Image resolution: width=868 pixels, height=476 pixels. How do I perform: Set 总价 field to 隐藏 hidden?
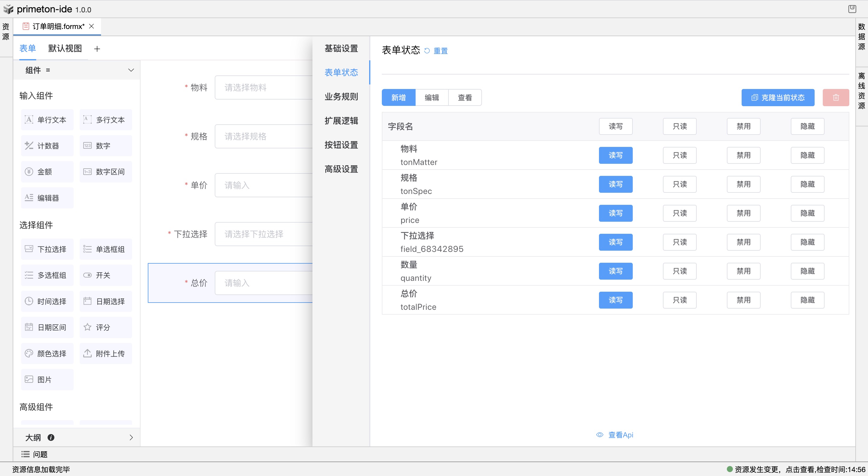click(x=807, y=300)
